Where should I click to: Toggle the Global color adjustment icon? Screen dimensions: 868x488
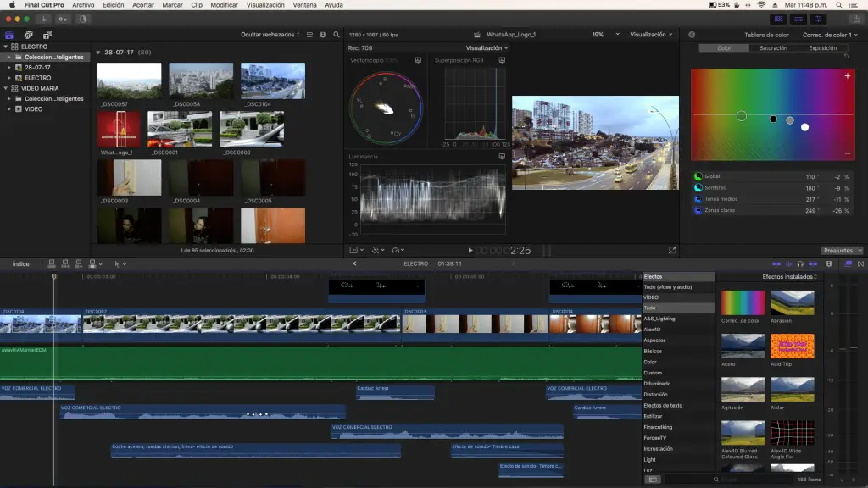click(698, 176)
